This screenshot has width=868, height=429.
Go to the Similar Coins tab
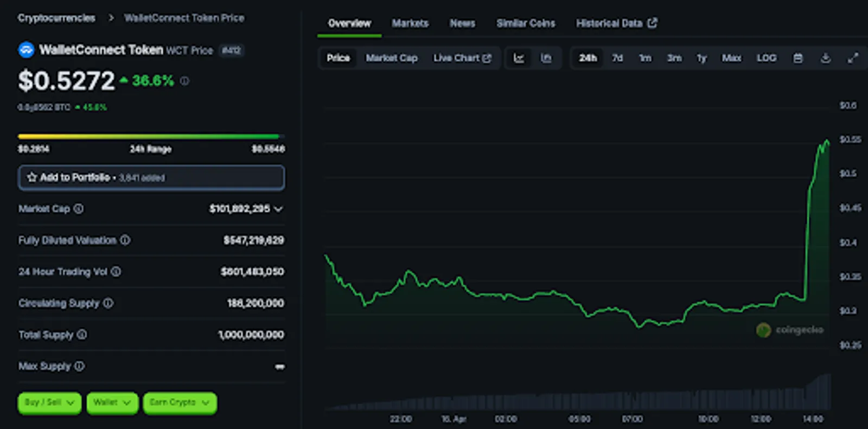click(x=526, y=23)
